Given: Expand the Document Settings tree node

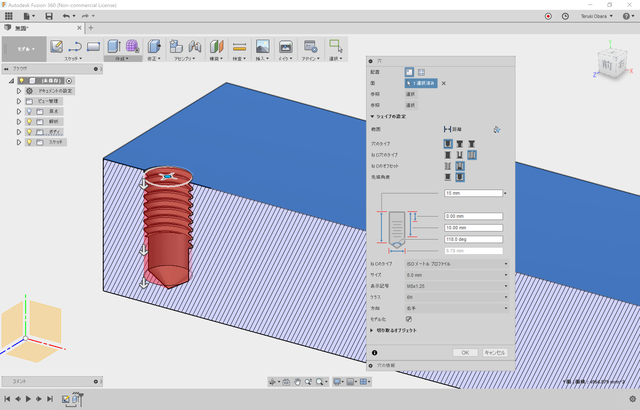Looking at the screenshot, I should tap(19, 91).
